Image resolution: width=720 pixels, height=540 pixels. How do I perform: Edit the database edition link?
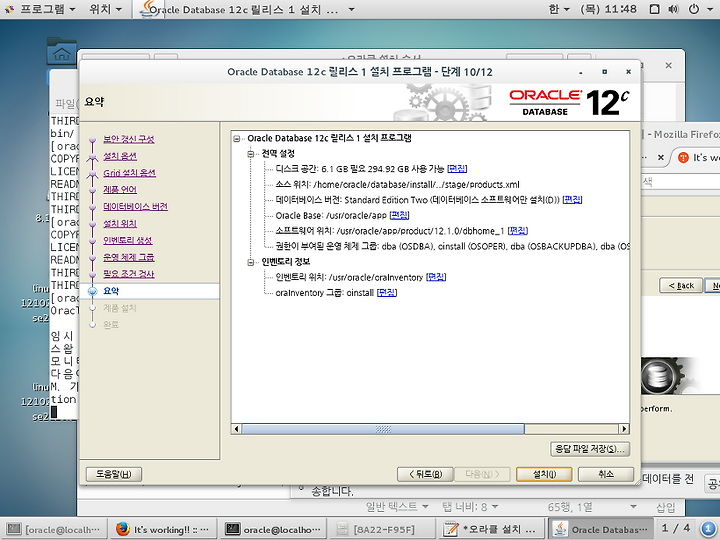[x=572, y=200]
